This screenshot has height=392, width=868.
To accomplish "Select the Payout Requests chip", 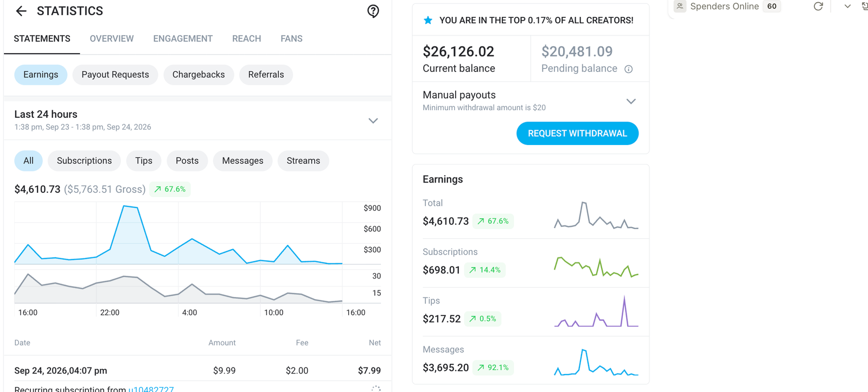I will coord(115,74).
